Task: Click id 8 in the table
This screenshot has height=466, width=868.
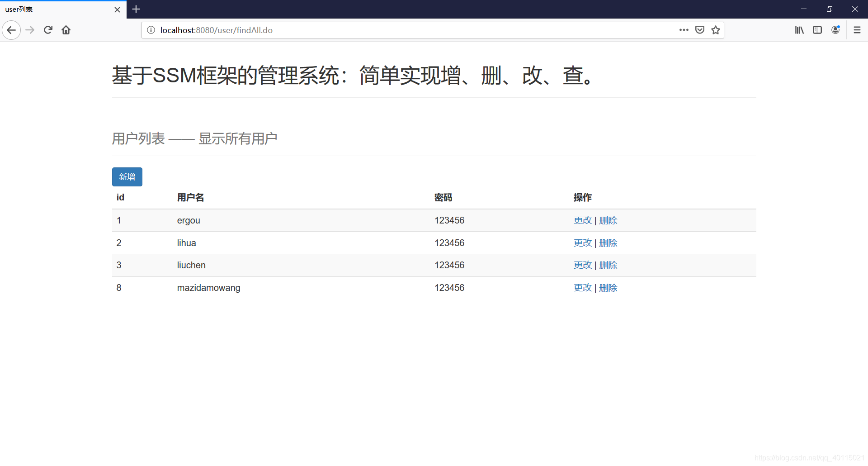Action: click(x=119, y=288)
